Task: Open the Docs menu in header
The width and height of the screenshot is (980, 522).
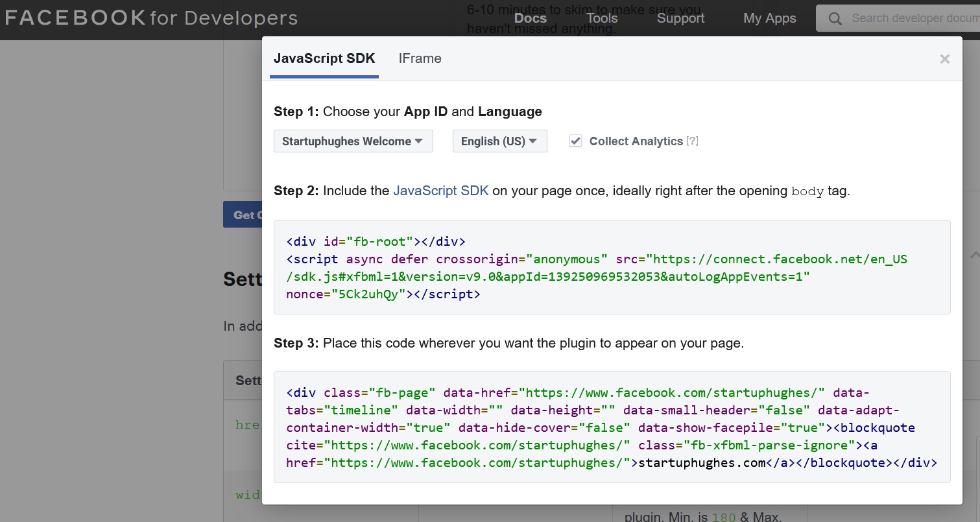Action: (531, 18)
